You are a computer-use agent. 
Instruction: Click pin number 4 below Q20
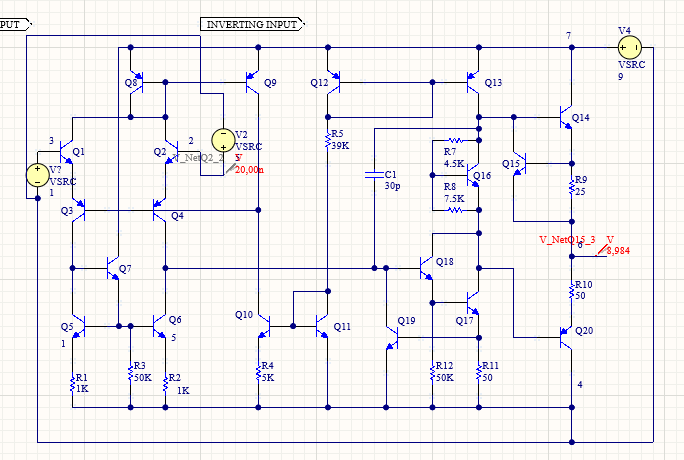580,385
